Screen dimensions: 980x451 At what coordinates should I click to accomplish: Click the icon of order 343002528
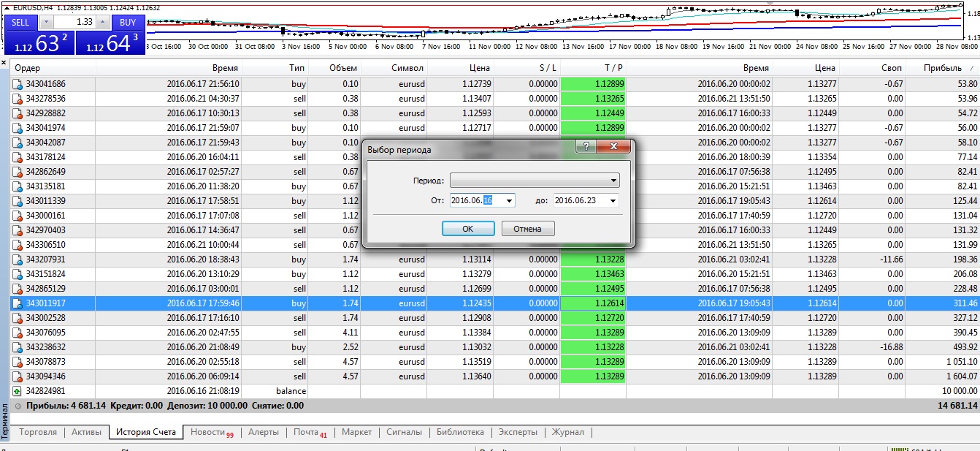click(18, 318)
